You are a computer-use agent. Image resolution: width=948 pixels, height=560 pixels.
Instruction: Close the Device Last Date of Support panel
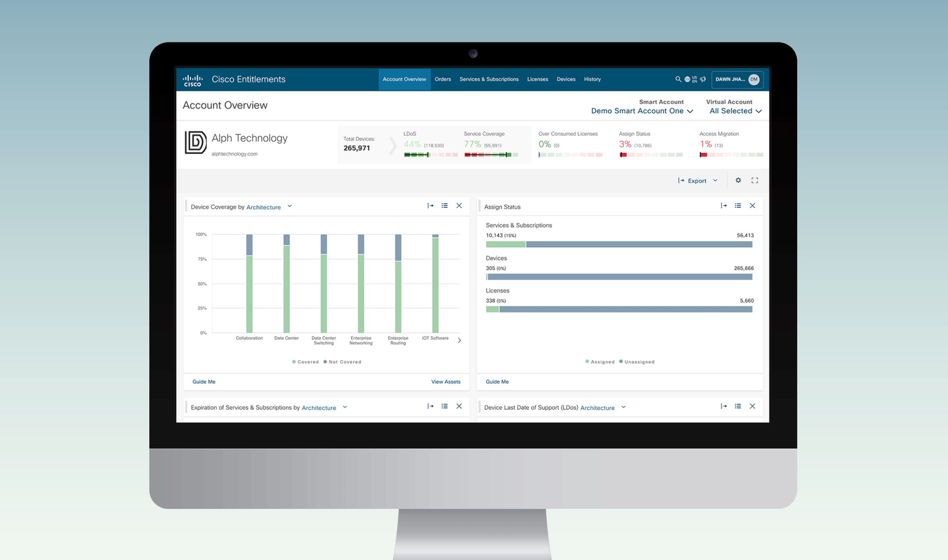[x=752, y=406]
